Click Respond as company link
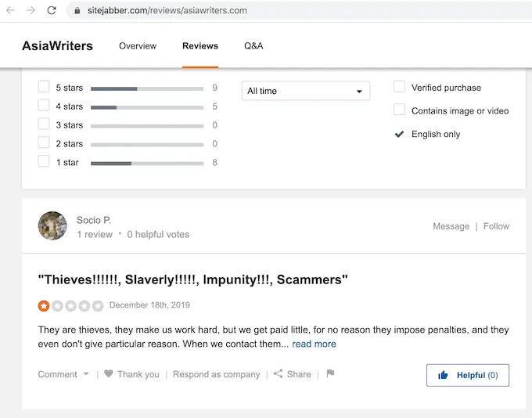Image resolution: width=532 pixels, height=418 pixels. pyautogui.click(x=216, y=374)
